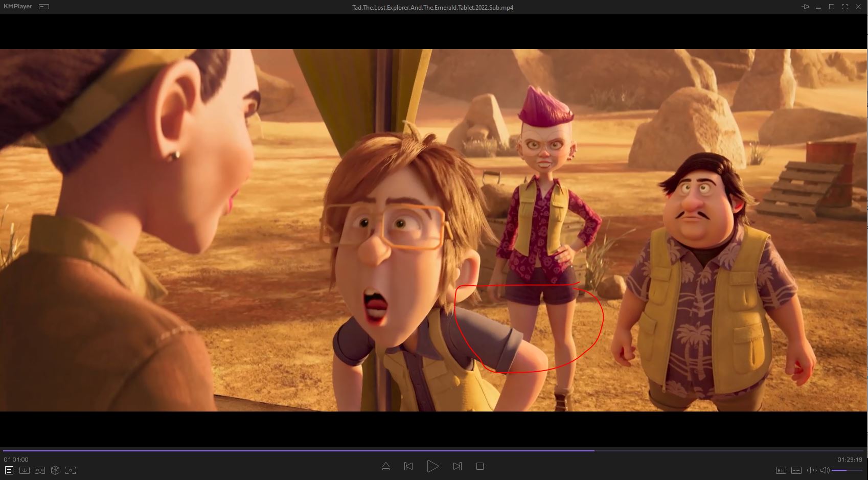Adjust the volume slider
This screenshot has width=868, height=480.
pos(847,470)
